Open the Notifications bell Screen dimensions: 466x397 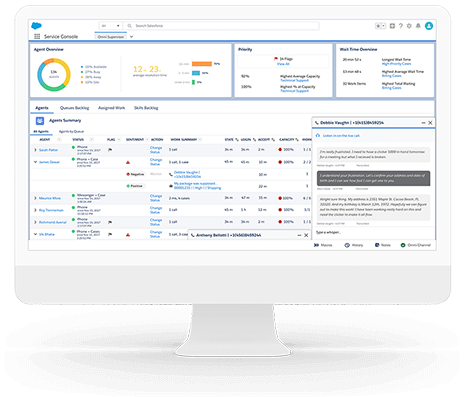click(x=418, y=26)
